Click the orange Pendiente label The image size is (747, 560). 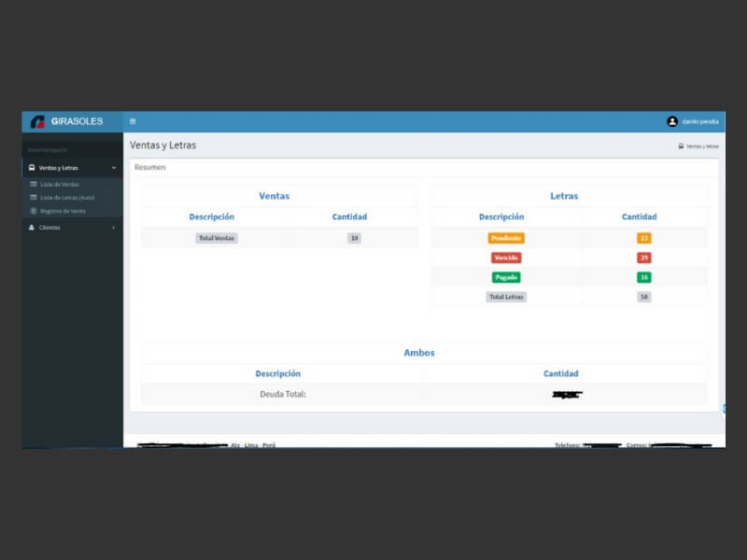click(x=506, y=238)
